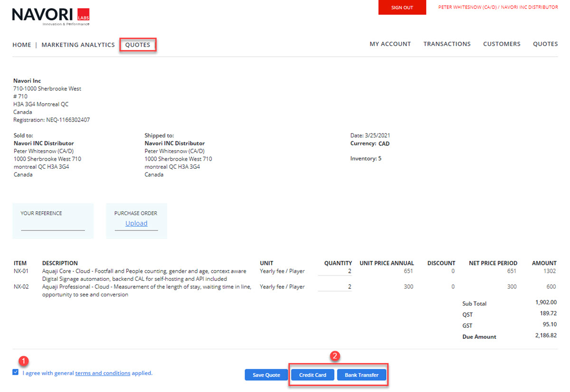Click the red number 1 marker
This screenshot has height=392, width=570.
(23, 361)
